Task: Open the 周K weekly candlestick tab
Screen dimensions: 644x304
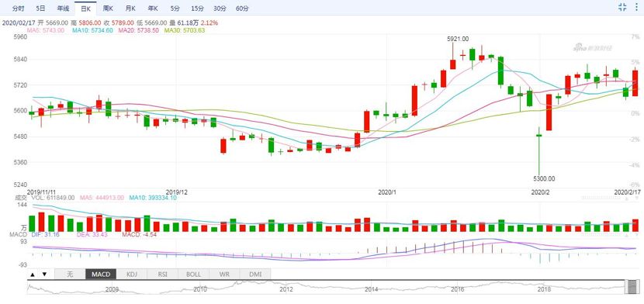Action: [108, 9]
